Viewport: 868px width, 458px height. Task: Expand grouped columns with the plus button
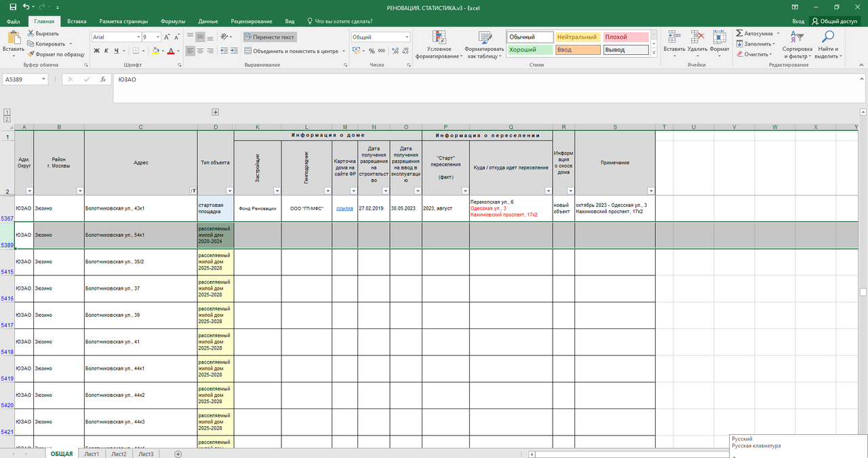point(216,112)
